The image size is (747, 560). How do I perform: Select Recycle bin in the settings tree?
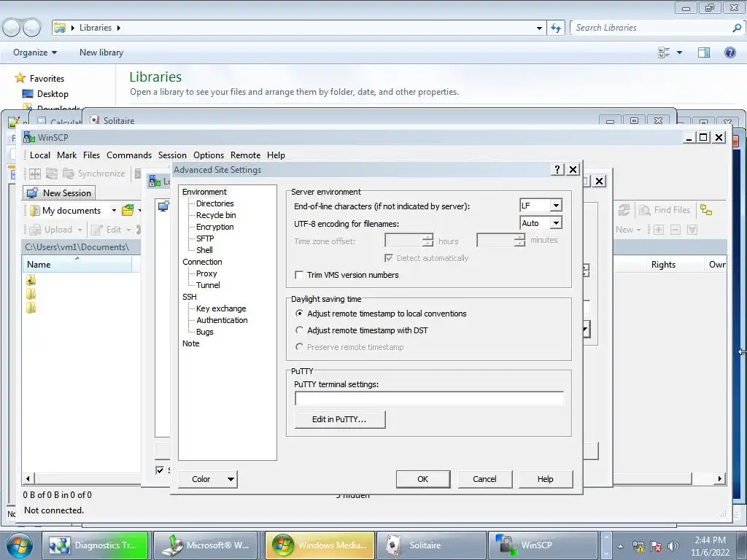coord(216,215)
